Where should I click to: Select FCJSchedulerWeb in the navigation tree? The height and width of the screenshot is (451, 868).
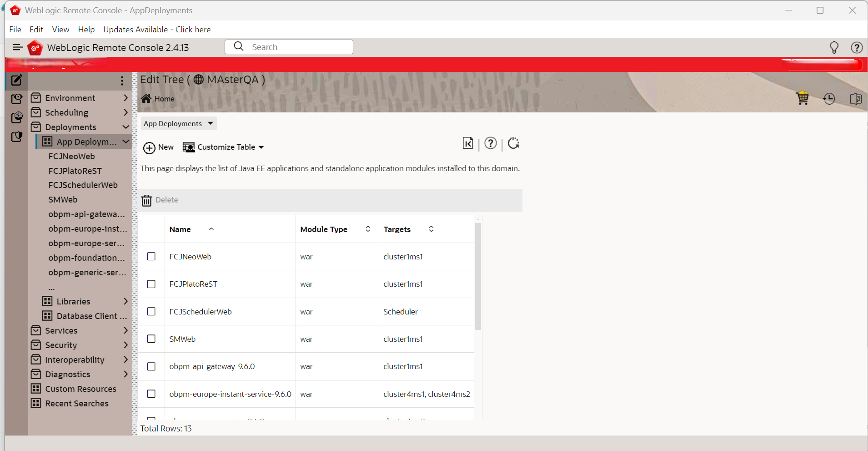83,185
